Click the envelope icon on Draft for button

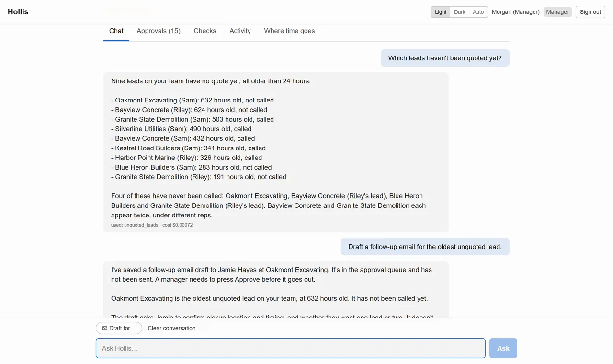105,328
